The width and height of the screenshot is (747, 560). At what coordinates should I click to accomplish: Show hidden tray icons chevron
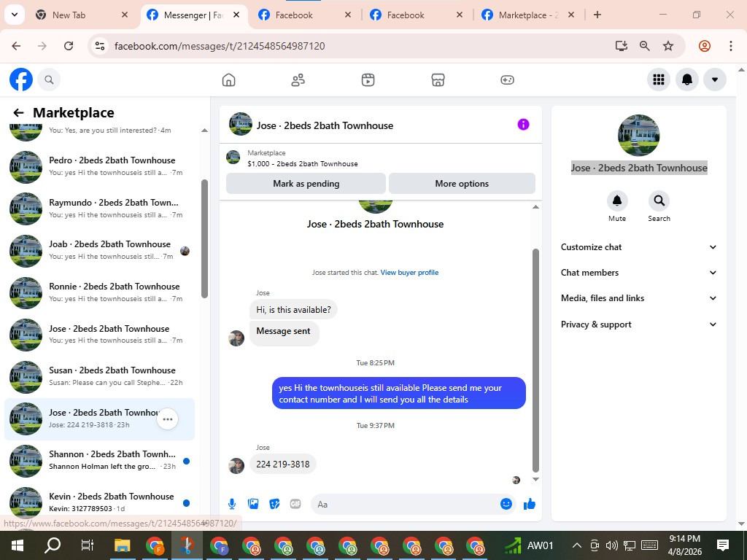point(576,545)
